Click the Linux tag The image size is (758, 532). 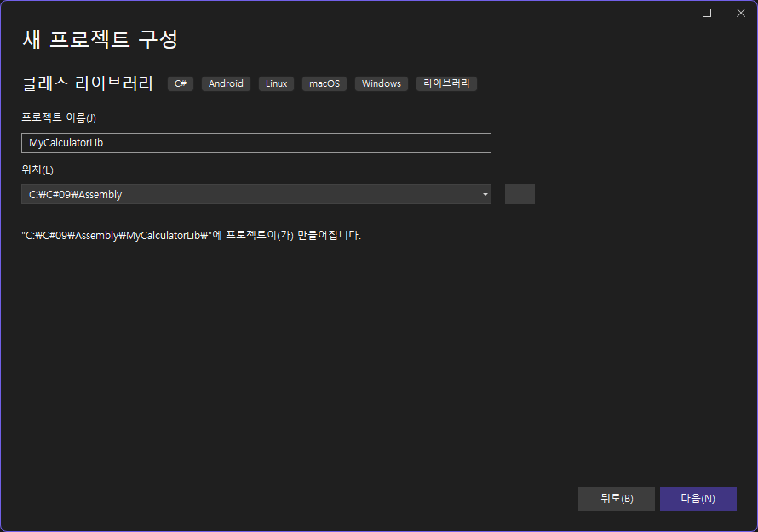pyautogui.click(x=276, y=83)
